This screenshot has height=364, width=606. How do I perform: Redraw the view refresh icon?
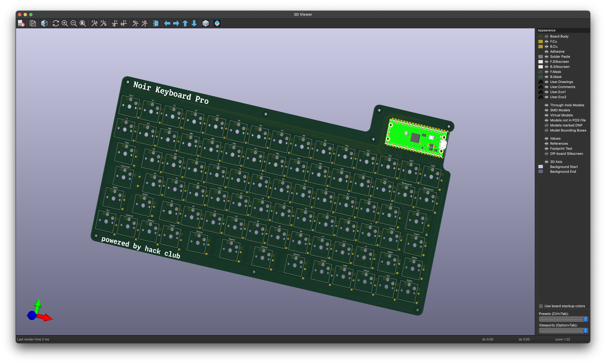[56, 23]
